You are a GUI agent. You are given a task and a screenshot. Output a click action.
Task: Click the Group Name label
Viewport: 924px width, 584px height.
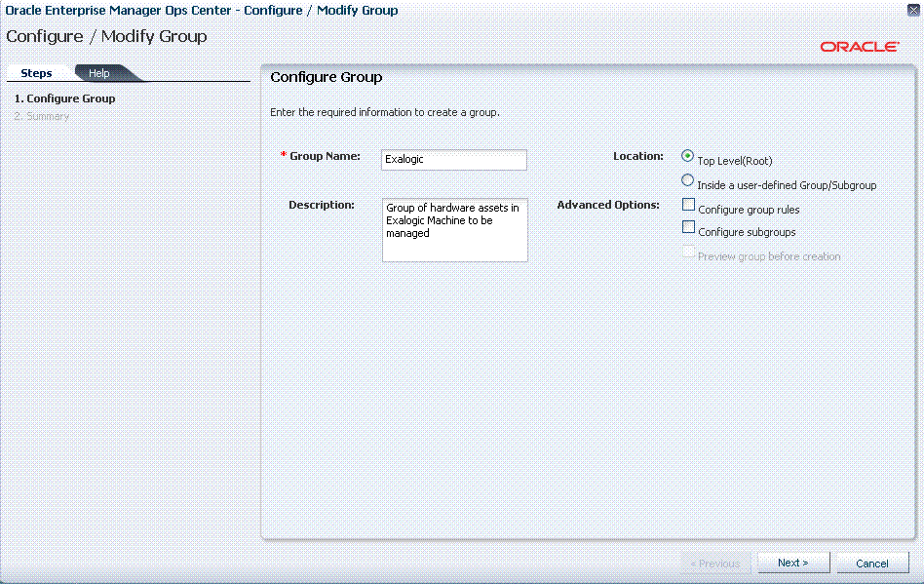tap(325, 156)
